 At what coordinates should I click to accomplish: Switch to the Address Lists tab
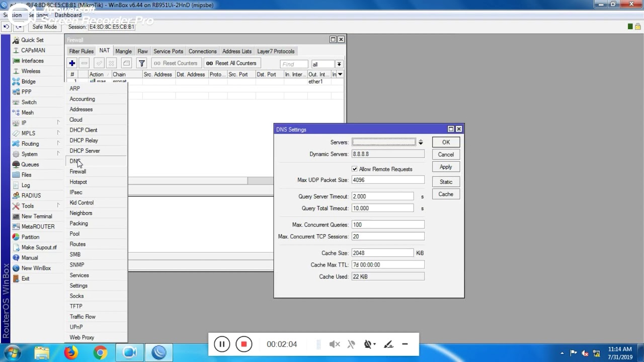[237, 51]
